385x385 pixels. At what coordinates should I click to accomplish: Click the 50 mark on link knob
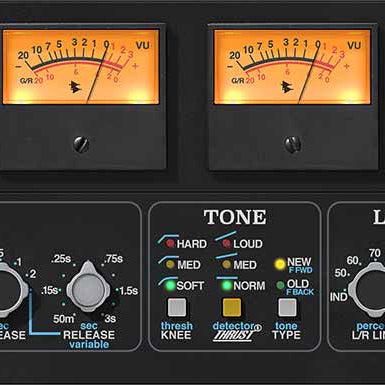[x=341, y=273]
